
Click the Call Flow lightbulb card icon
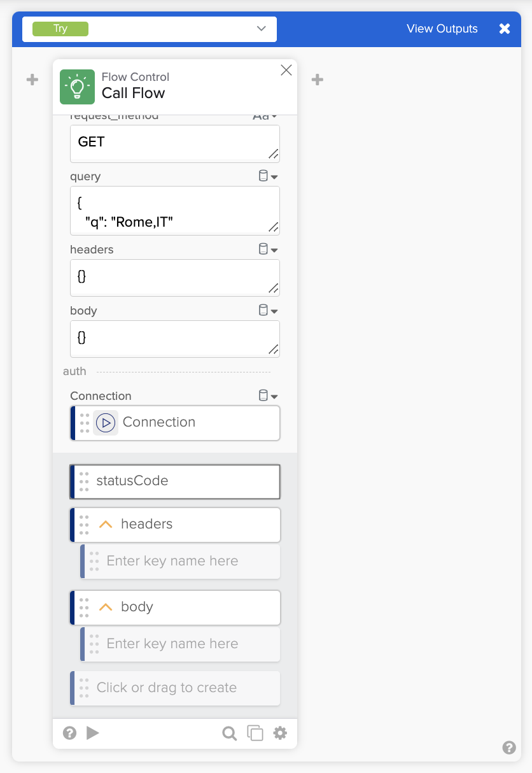click(77, 87)
